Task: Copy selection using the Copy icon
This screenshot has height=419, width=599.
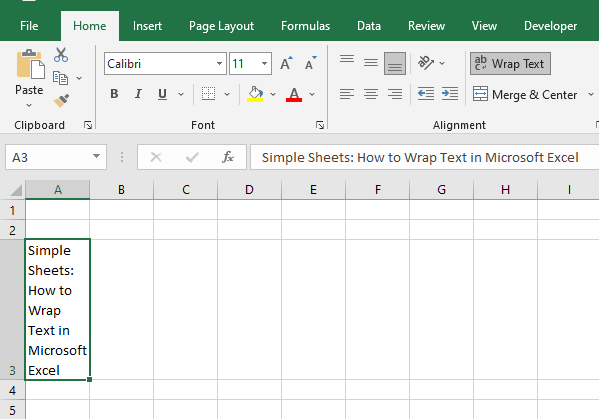Action: [x=60, y=78]
